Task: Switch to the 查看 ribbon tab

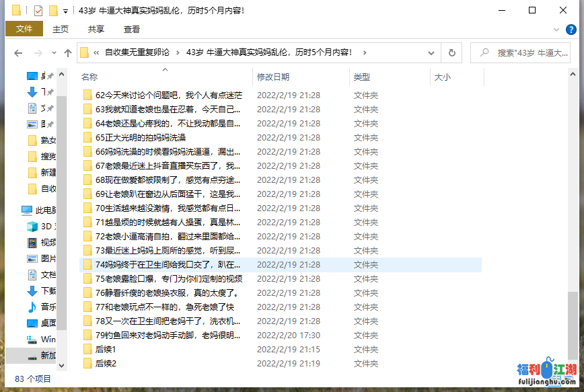Action: 132,30
